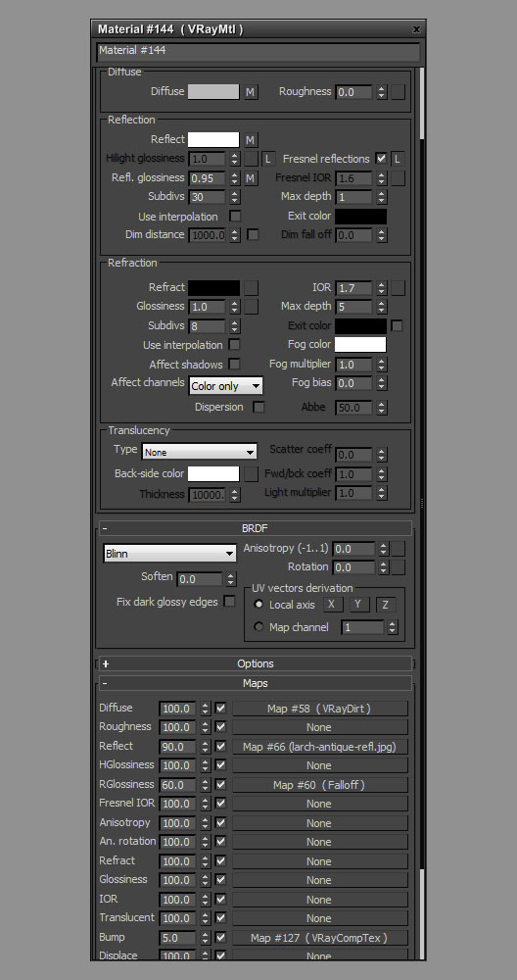Viewport: 517px width, 980px height.
Task: Click the Anisotropy map button
Action: pyautogui.click(x=398, y=549)
